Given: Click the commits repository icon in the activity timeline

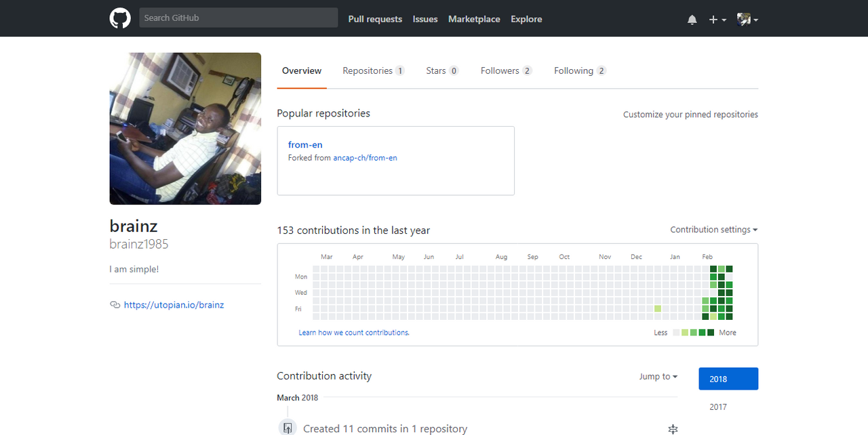Looking at the screenshot, I should coord(288,428).
